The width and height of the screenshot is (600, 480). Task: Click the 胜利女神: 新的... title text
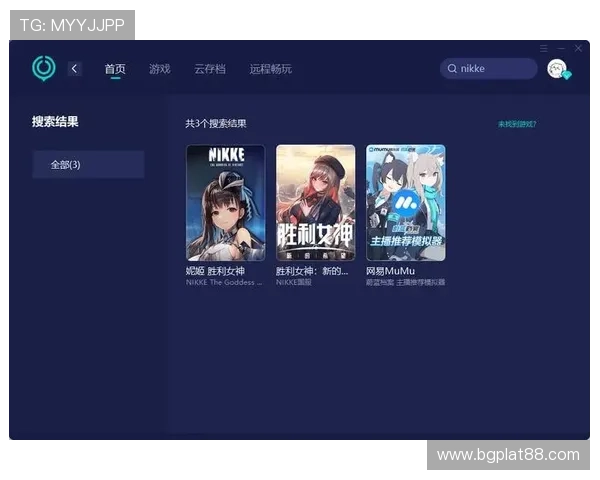(312, 271)
